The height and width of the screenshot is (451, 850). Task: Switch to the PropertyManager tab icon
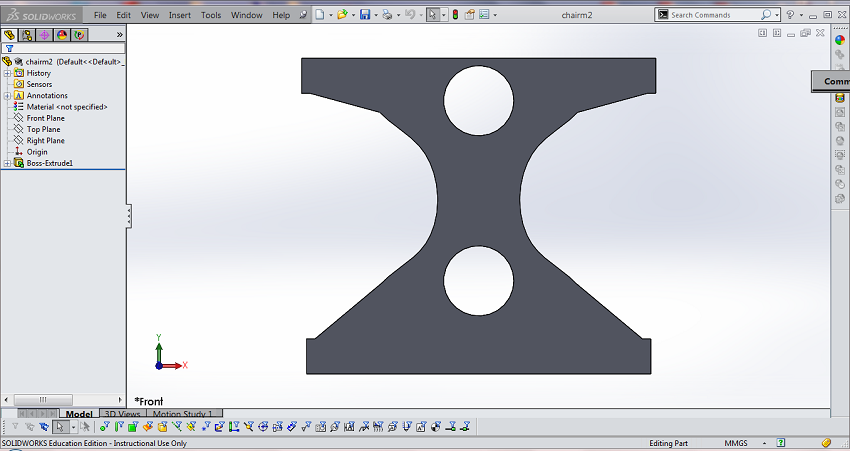click(27, 34)
